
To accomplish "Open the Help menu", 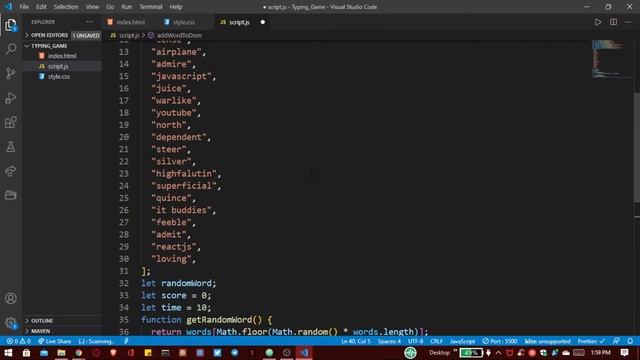I will 176,7.
